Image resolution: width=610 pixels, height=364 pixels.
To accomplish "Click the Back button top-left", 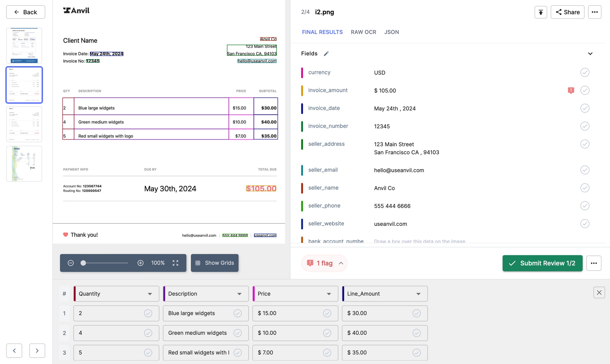I will pos(26,12).
